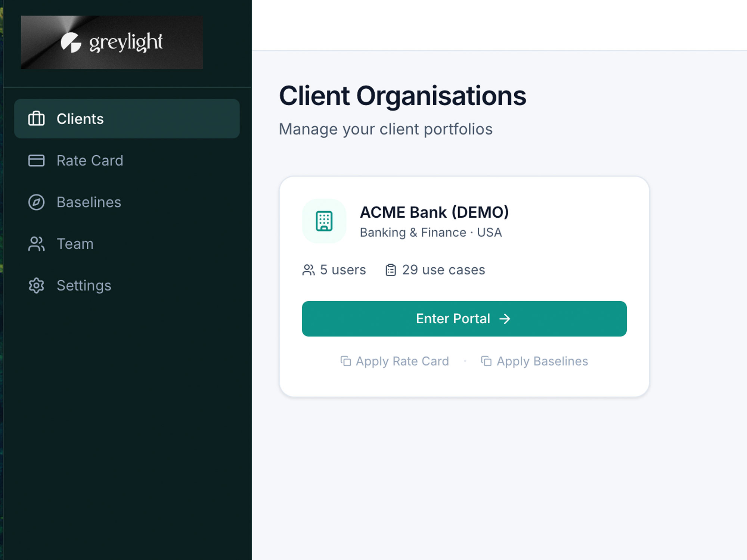Screen dimensions: 747x560
Task: Click the Rate Card card icon
Action: (36, 161)
